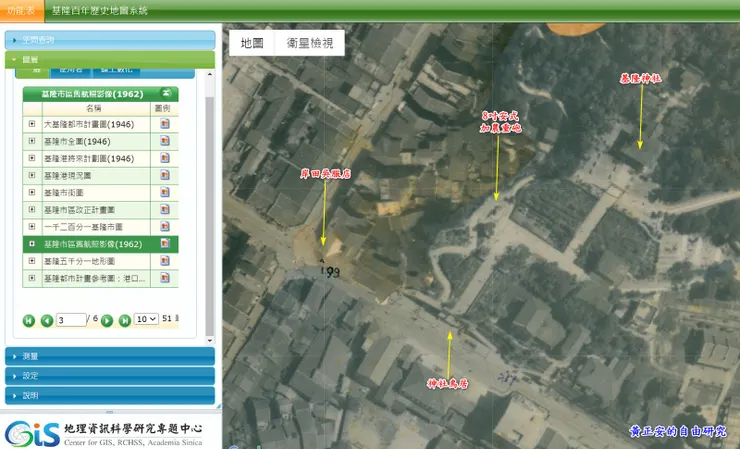Expand the 大基隆都市計畫圖(1946) row
This screenshot has width=740, height=449.
pos(32,124)
